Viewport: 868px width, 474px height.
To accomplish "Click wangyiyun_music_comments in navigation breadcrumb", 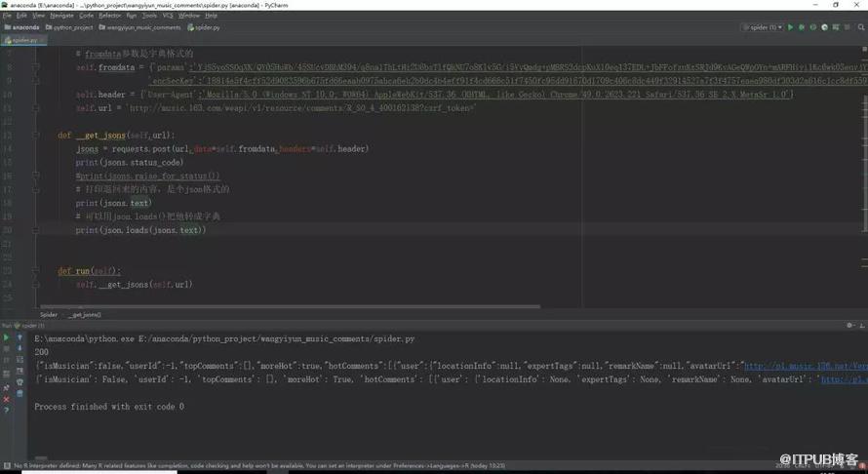I will (x=140, y=27).
